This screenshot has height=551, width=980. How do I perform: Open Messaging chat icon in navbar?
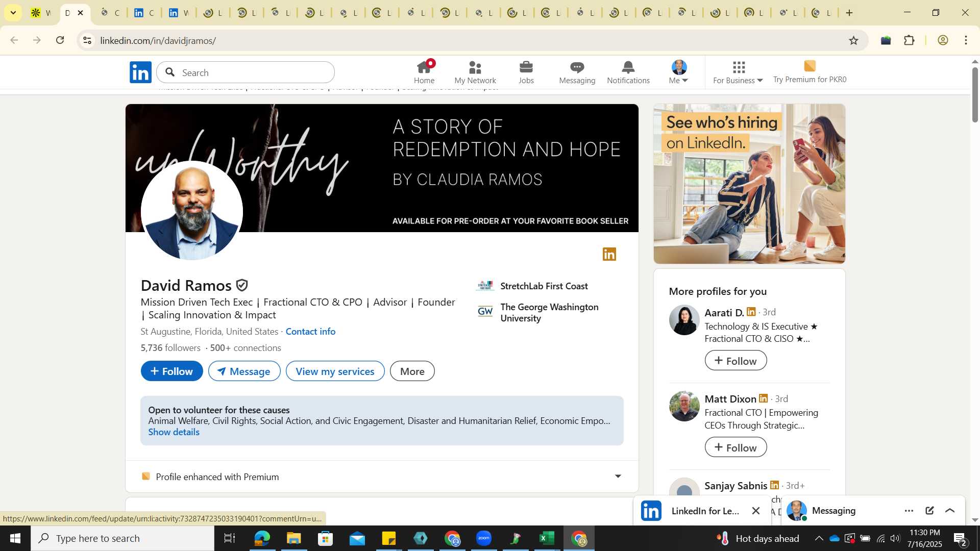[577, 72]
